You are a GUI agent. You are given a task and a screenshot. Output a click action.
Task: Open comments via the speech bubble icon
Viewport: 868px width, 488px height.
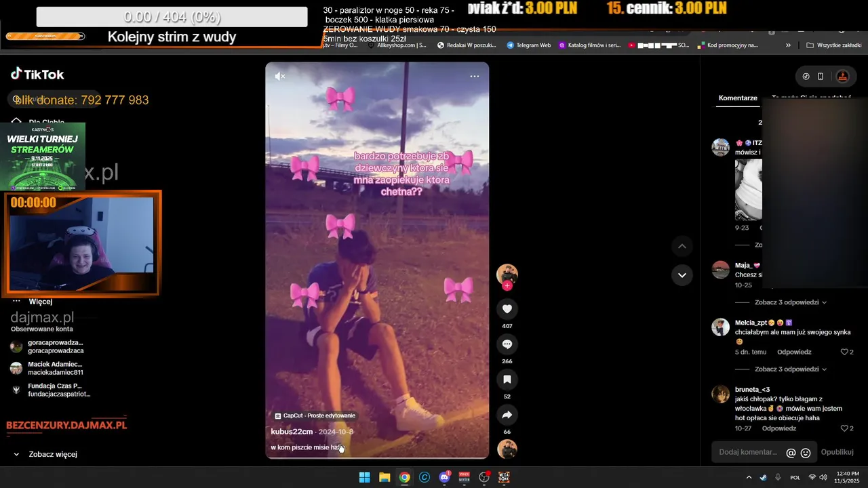pos(507,344)
